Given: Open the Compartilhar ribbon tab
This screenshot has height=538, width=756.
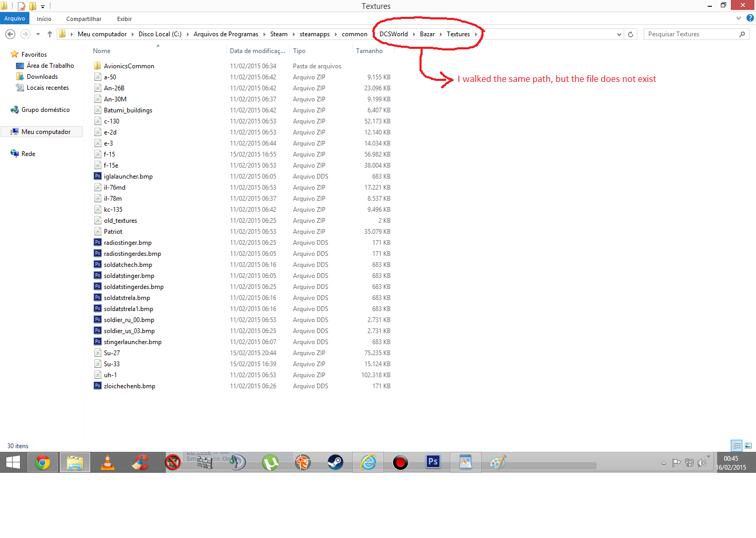Looking at the screenshot, I should click(83, 19).
